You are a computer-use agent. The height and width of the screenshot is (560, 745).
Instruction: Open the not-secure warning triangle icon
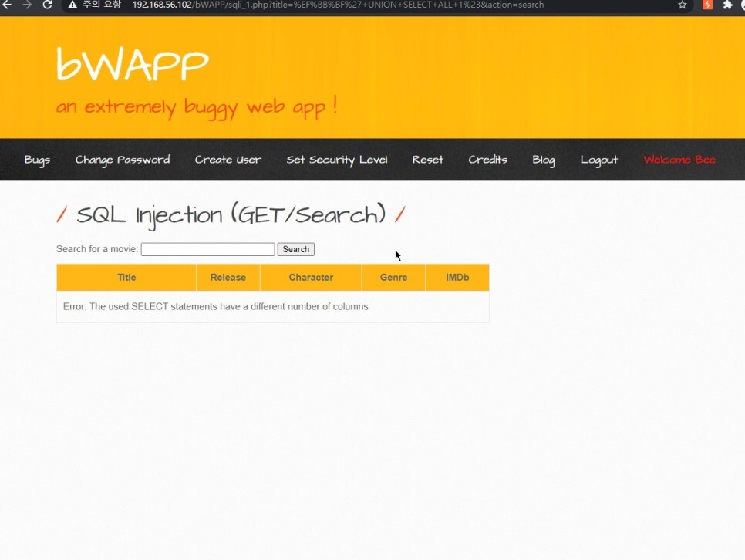click(72, 5)
